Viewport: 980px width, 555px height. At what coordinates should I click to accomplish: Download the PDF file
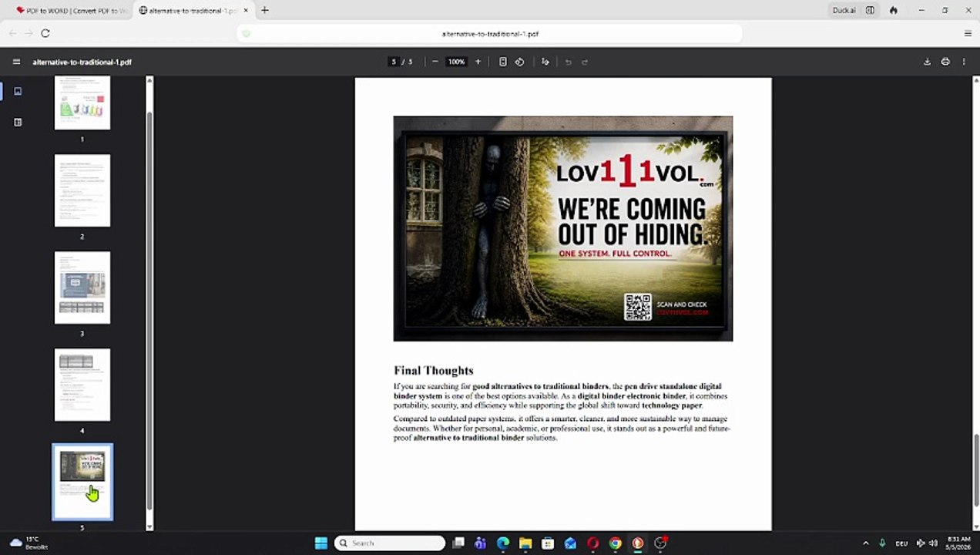tap(928, 62)
